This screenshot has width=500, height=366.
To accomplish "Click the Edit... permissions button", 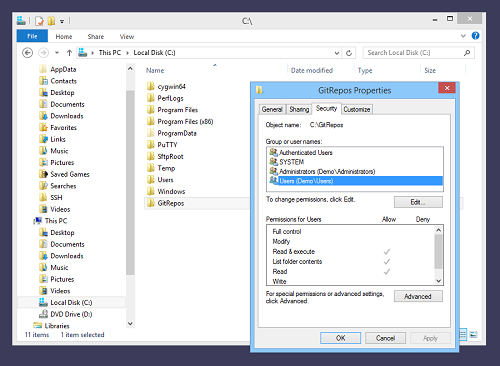I will coord(418,202).
